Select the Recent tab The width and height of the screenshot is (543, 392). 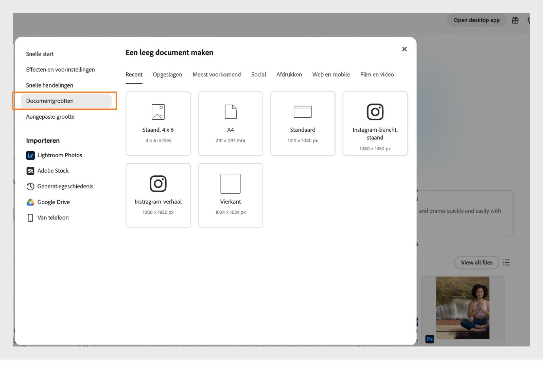[134, 75]
